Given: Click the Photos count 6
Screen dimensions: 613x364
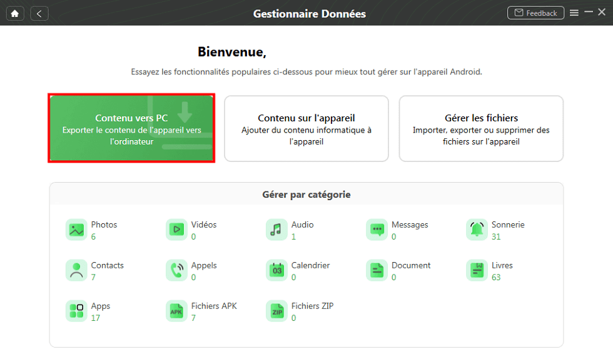Looking at the screenshot, I should [x=93, y=237].
